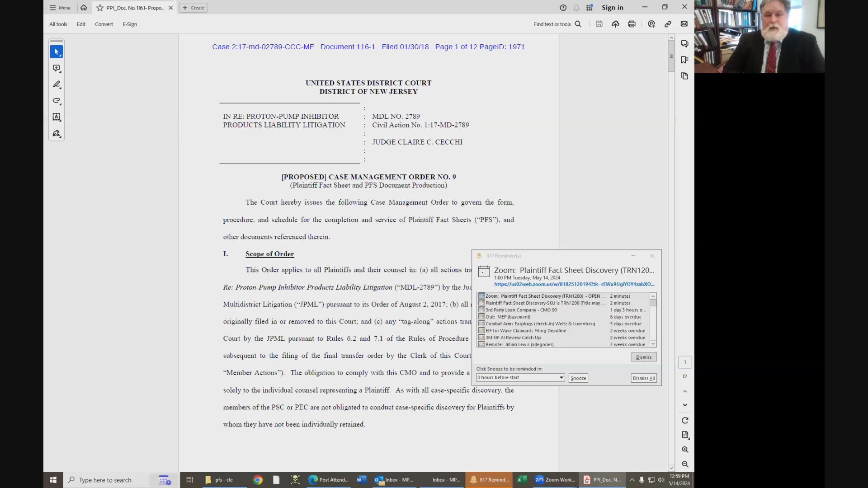This screenshot has width=868, height=488.
Task: Click the Dismiss All reminders button
Action: tap(643, 378)
